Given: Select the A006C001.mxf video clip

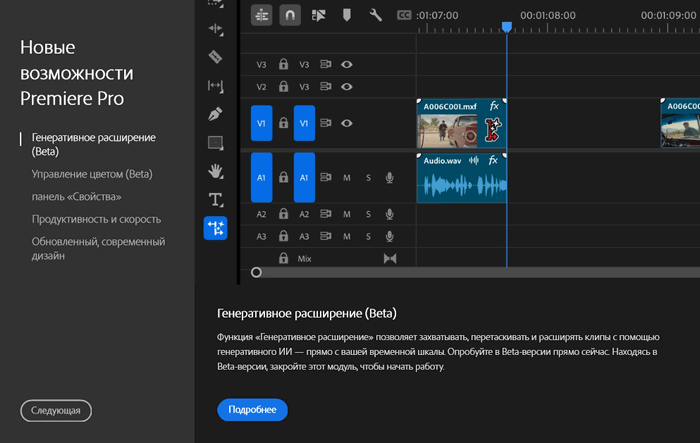Looking at the screenshot, I should pos(462,123).
